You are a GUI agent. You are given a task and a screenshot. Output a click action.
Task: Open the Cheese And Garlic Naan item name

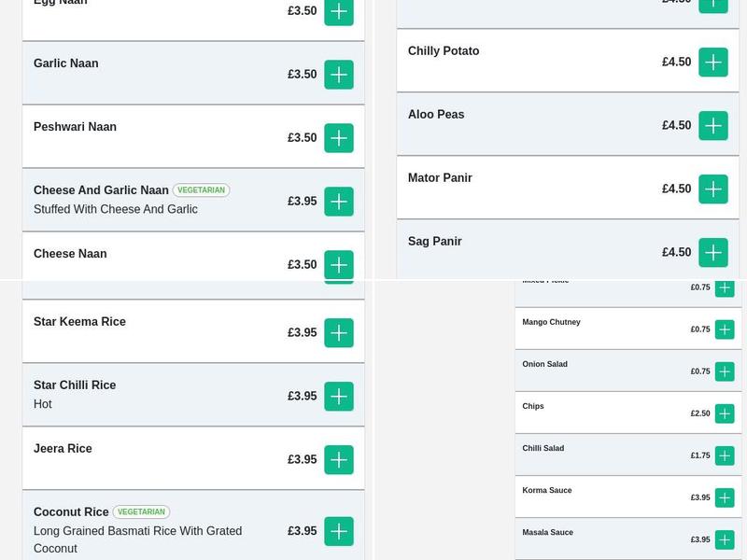coord(101,190)
